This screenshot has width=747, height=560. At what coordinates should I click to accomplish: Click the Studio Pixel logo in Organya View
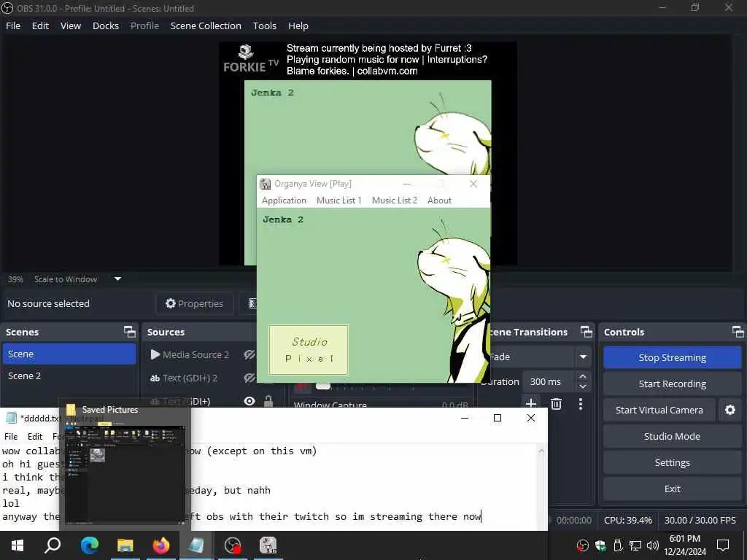pyautogui.click(x=309, y=349)
